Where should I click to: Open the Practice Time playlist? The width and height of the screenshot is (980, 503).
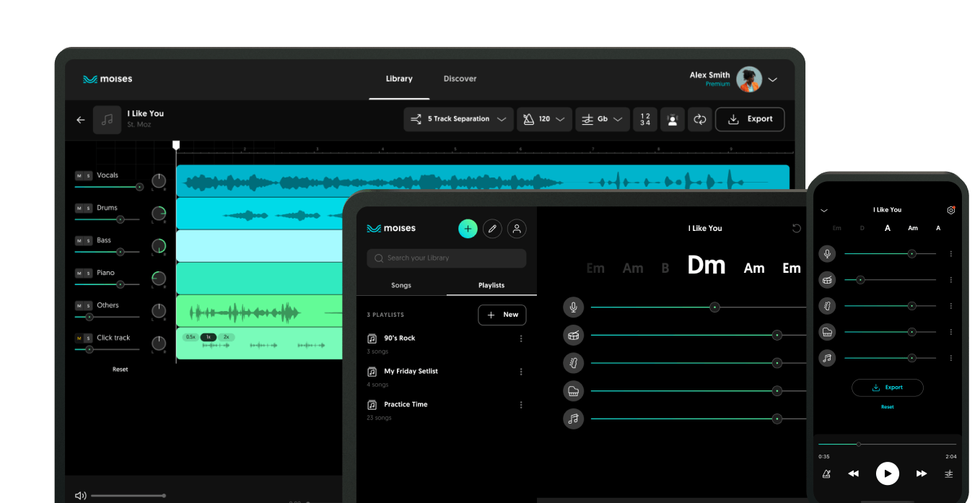(x=406, y=405)
